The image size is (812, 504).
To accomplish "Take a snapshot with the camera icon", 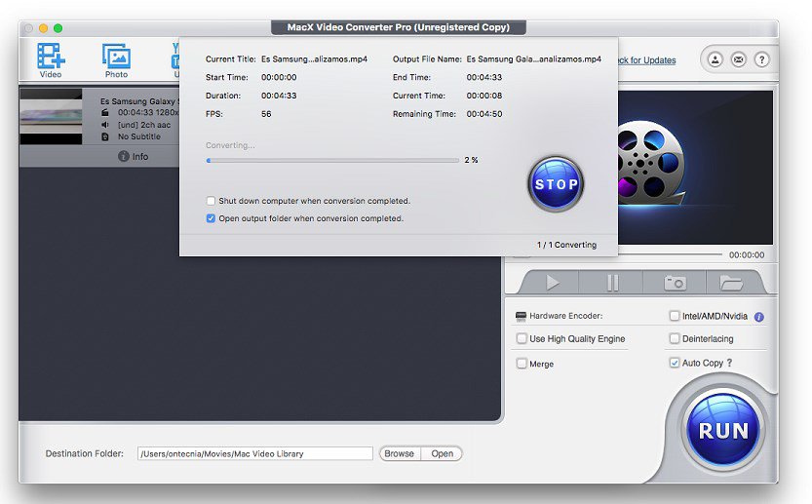I will [x=676, y=283].
